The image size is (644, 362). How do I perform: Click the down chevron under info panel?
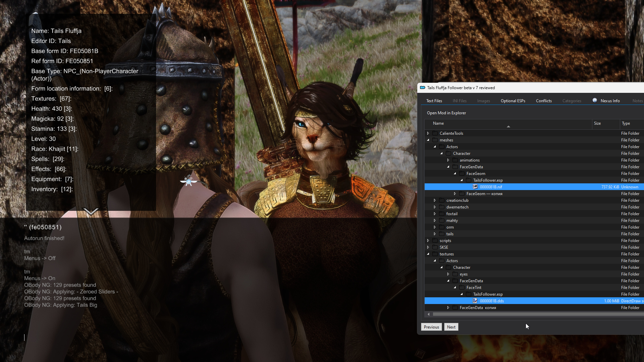pyautogui.click(x=91, y=211)
